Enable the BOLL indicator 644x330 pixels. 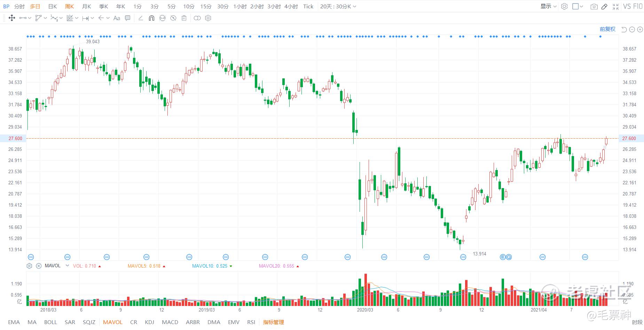50,322
